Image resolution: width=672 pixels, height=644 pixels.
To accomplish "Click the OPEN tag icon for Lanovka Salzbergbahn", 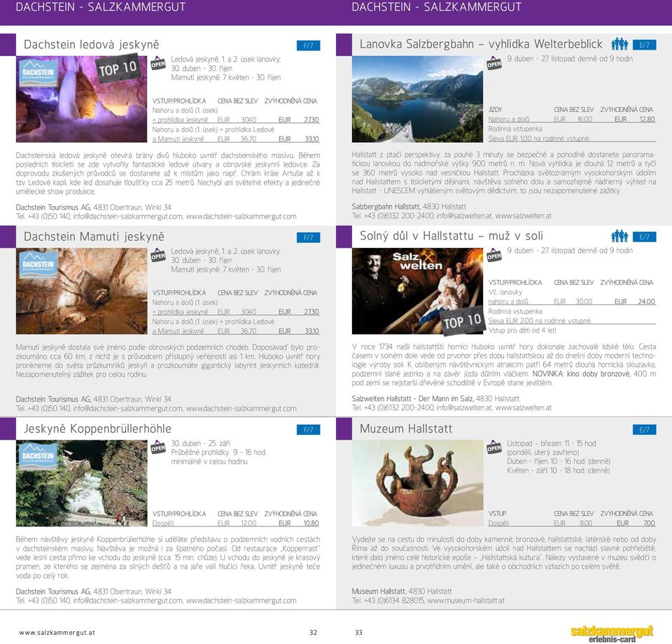I will [x=493, y=63].
